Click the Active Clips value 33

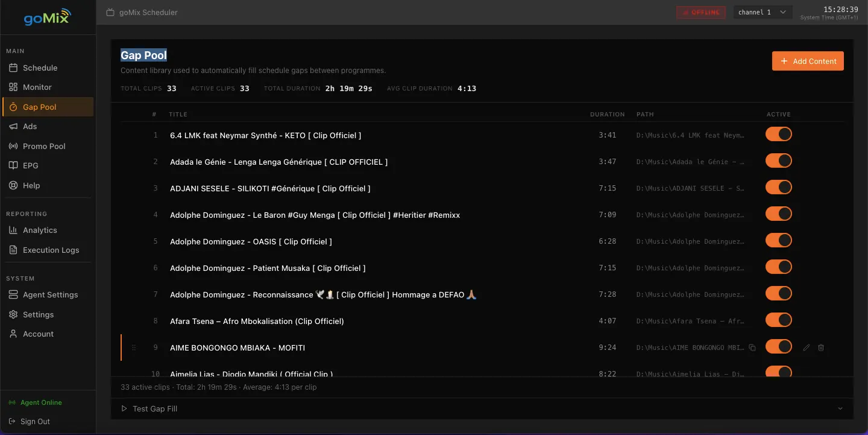tap(244, 89)
